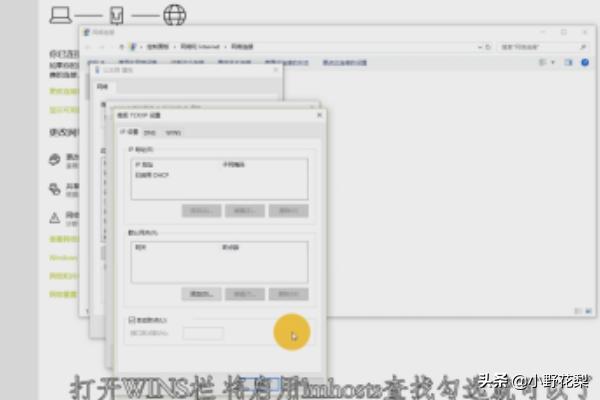Click the network troubleshooter warning icon

(x=55, y=218)
